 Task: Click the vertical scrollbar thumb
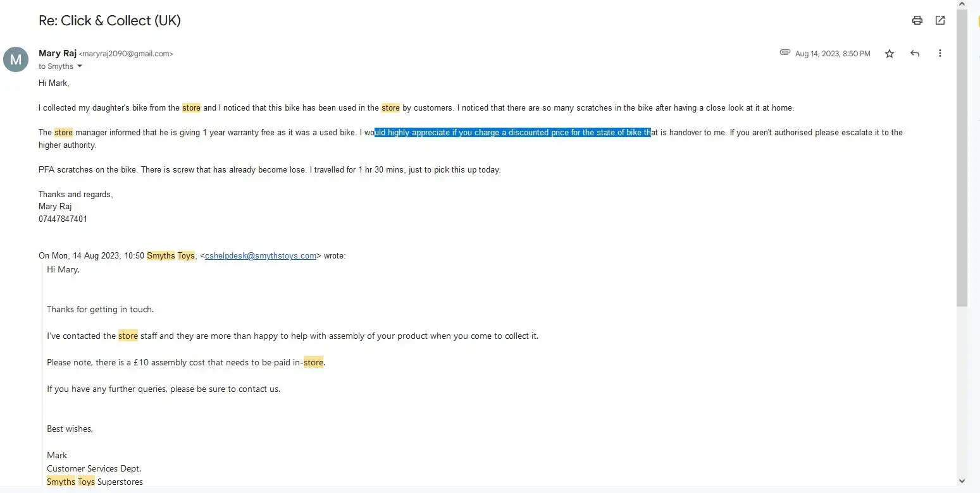(x=962, y=158)
